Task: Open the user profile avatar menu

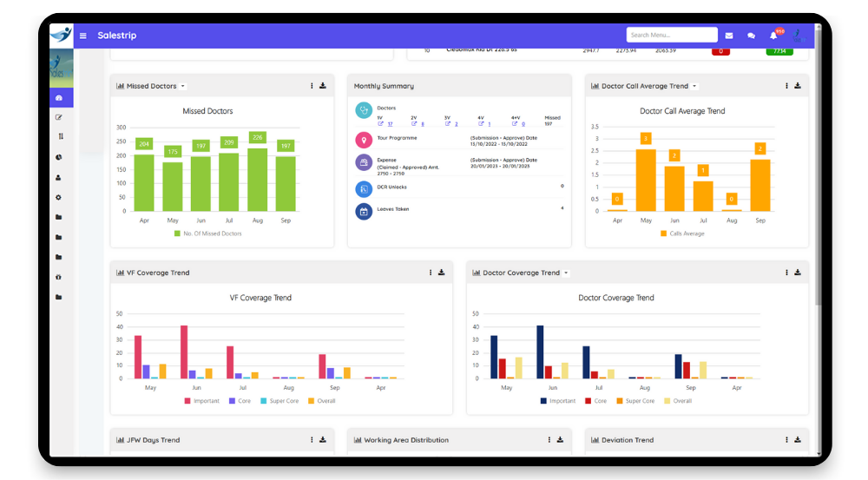Action: point(798,36)
